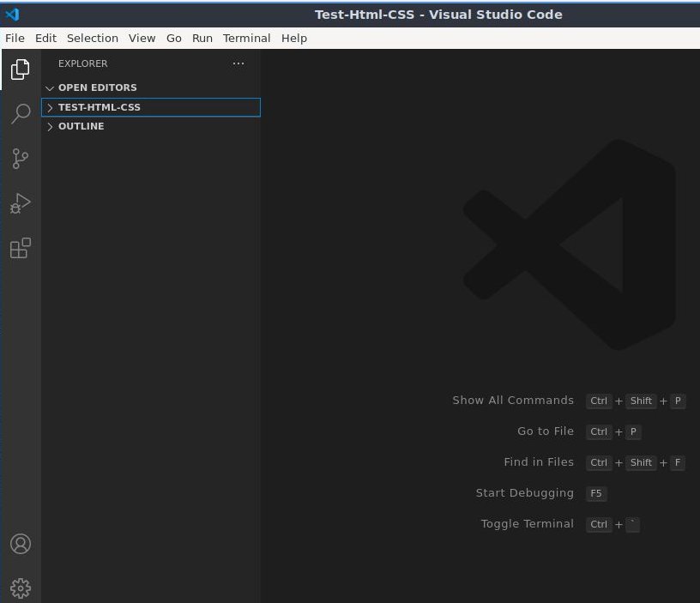Select the TEST-HTML-CSS folder header
Image resolution: width=700 pixels, height=603 pixels.
(x=151, y=107)
